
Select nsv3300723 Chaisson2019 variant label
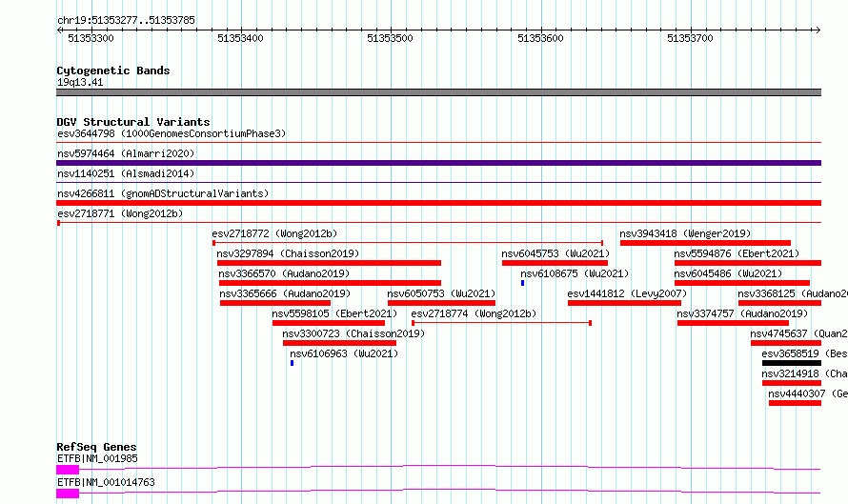point(353,333)
